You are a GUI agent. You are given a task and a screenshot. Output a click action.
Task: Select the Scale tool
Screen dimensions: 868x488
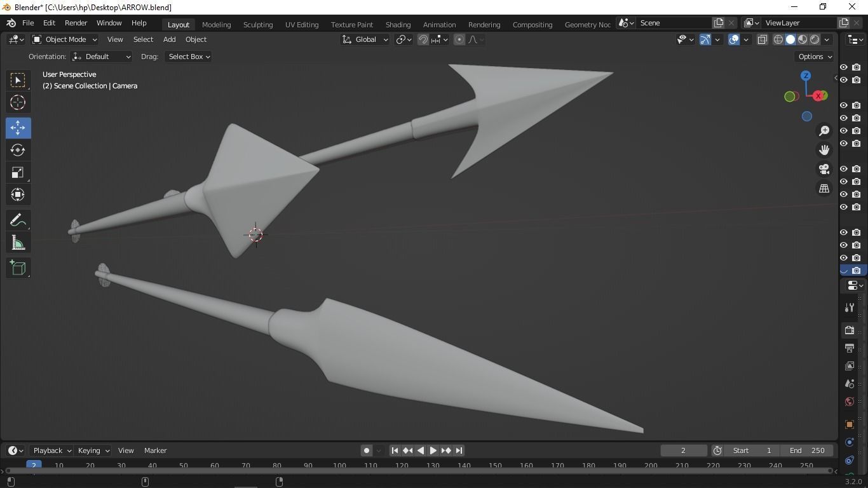17,172
